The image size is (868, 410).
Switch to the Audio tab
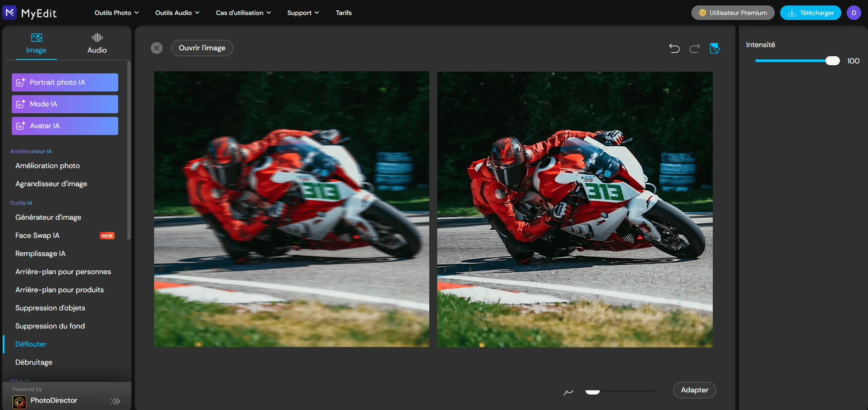[97, 43]
